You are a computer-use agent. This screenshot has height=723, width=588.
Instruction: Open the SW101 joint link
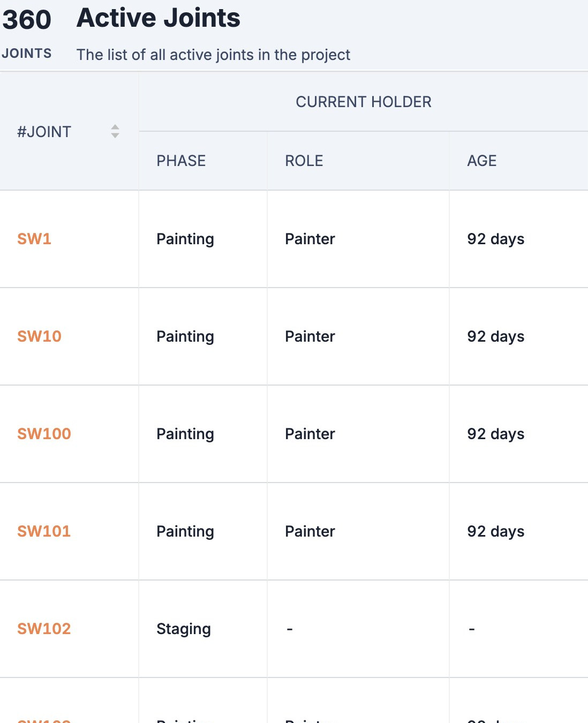[x=44, y=531]
